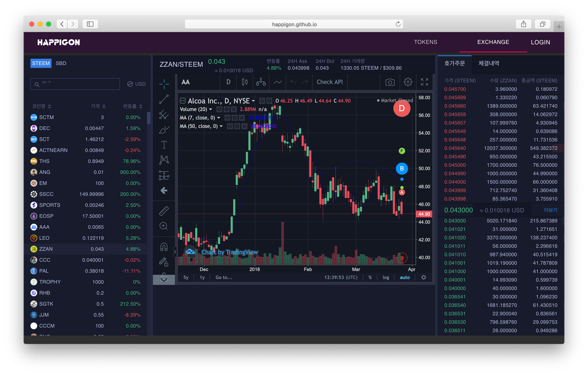Screen dimensions: 588x375
Task: Open the MA (50, close, 0) dropdown
Action: (x=221, y=126)
